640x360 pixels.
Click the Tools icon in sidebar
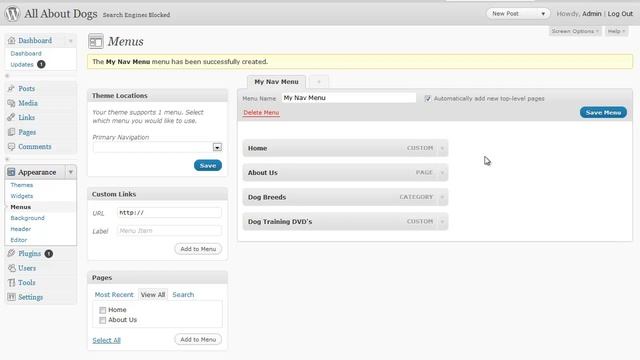coord(11,282)
